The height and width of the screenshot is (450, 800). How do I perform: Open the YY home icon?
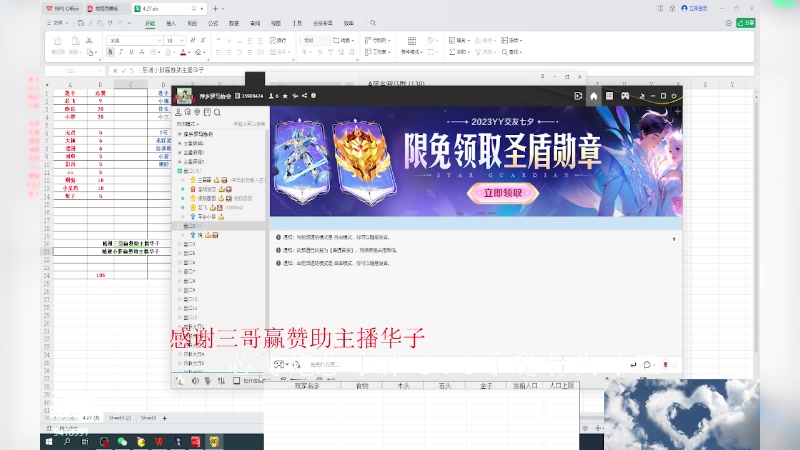click(x=593, y=96)
